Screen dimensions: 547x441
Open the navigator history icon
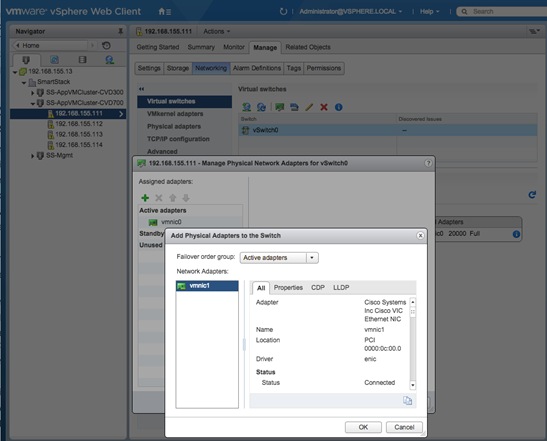click(x=106, y=45)
